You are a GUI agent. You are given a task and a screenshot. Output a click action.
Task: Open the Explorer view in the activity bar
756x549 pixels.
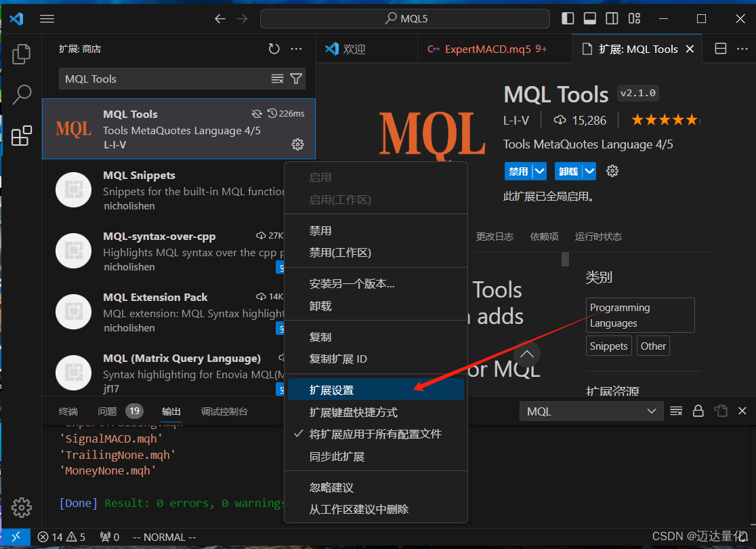point(21,54)
